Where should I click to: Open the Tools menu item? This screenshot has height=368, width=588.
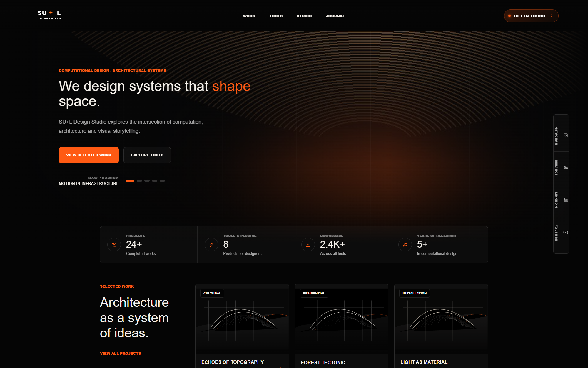pyautogui.click(x=276, y=16)
